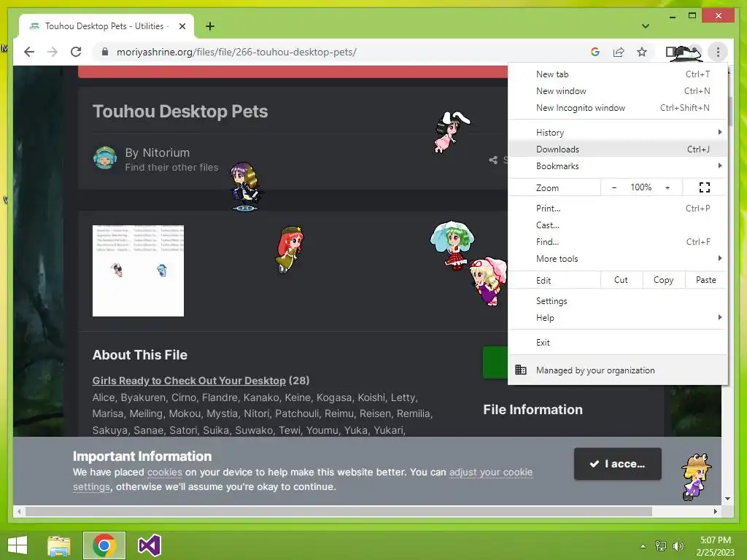Open the cookies link in the notice
Viewport: 747px width, 560px height.
[164, 472]
